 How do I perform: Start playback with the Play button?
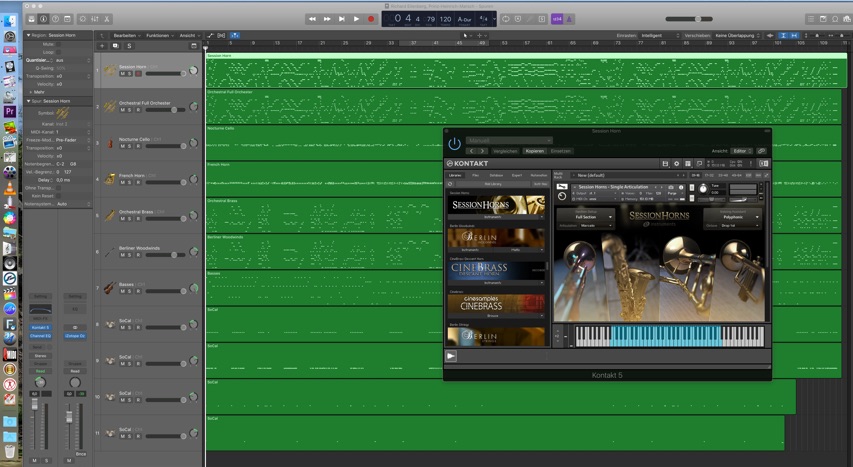pyautogui.click(x=356, y=19)
